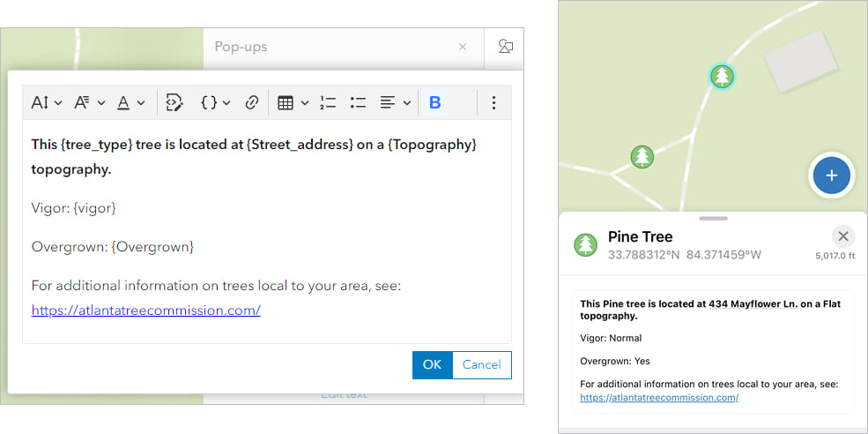
Task: Open the curly-brace field insert tool
Action: click(209, 102)
